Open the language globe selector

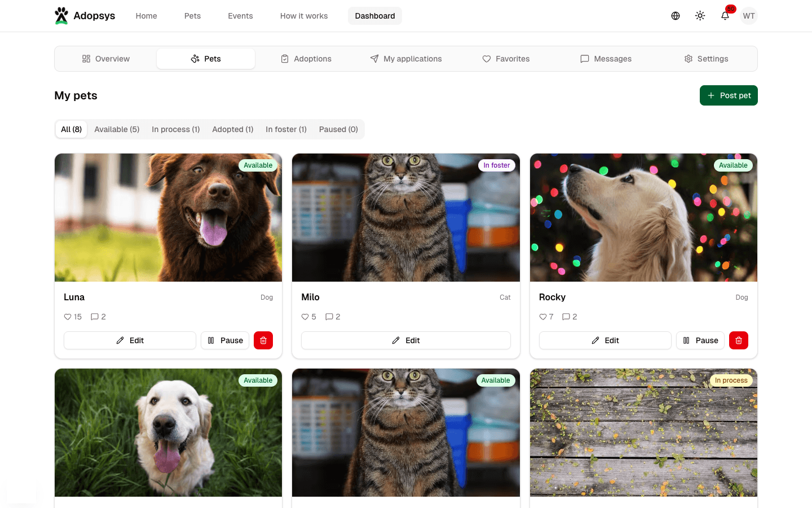pos(675,15)
